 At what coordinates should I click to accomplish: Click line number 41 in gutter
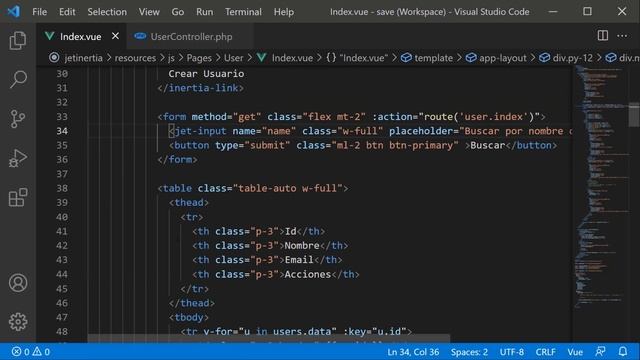tap(62, 231)
